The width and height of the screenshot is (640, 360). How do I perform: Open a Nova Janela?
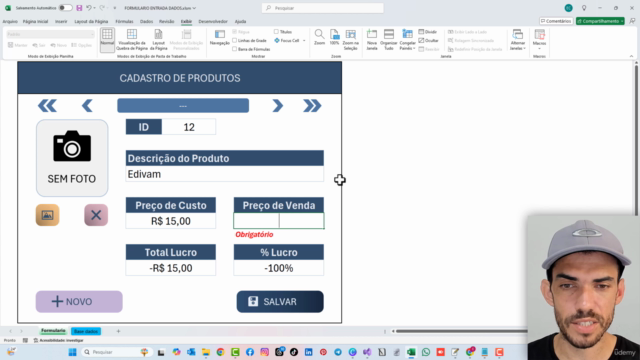click(372, 40)
